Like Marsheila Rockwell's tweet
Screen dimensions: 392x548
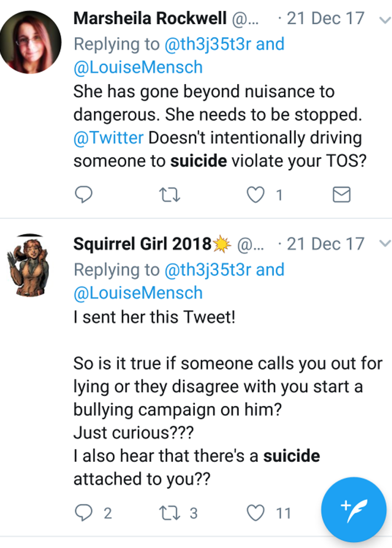click(255, 194)
